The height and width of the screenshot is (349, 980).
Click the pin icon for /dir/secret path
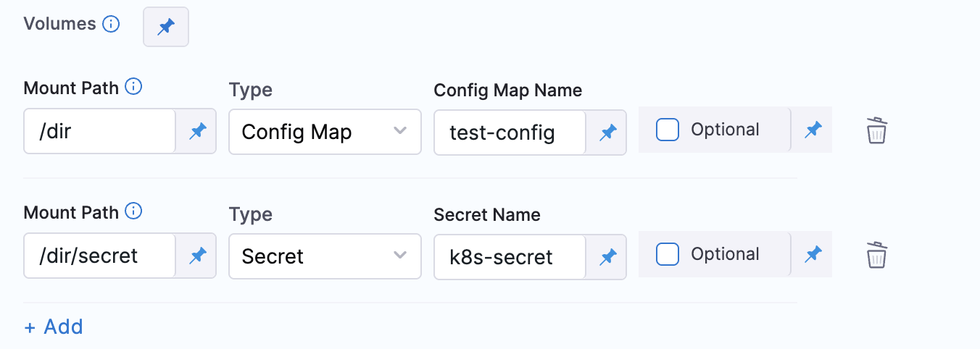(197, 256)
